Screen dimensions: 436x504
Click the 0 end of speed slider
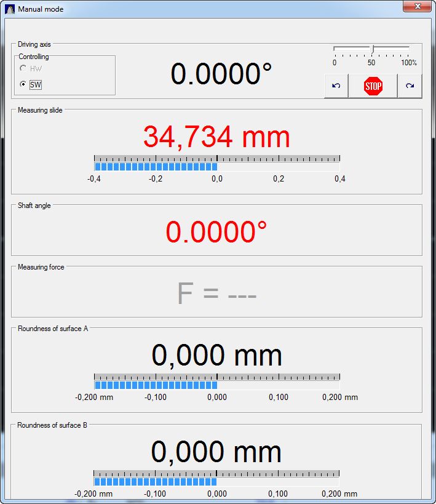tap(335, 49)
